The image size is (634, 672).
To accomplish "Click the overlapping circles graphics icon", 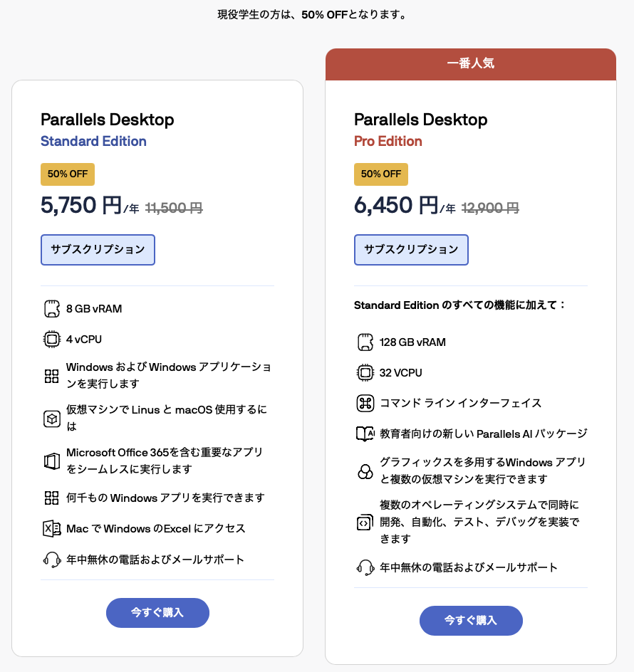I will [x=365, y=471].
